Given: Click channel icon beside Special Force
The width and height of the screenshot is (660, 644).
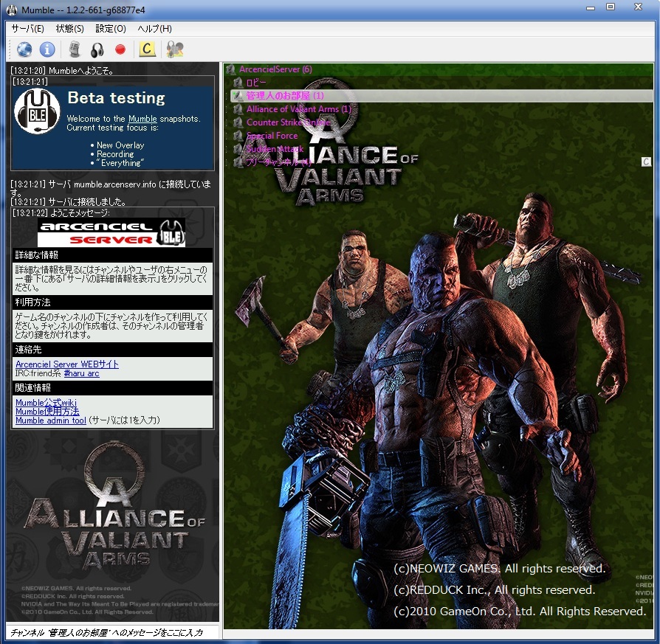Looking at the screenshot, I should (x=238, y=136).
